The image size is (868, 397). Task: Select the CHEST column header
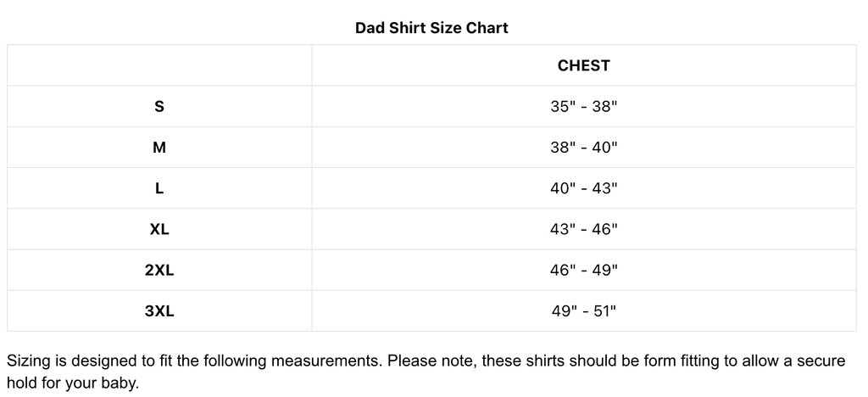tap(583, 65)
